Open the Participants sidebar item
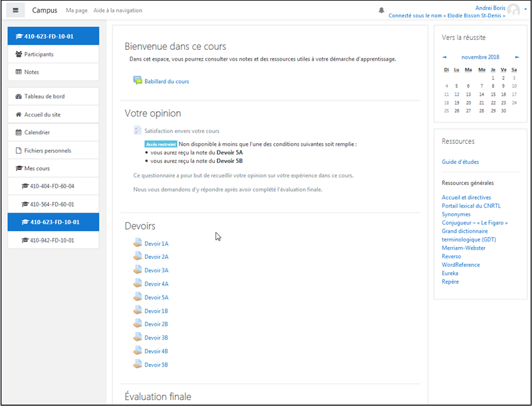Viewport: 532px width, 406px height. point(39,55)
